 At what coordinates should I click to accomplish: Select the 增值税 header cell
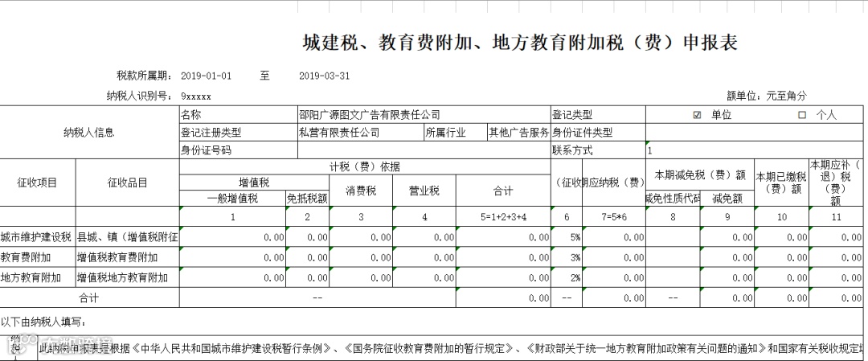(254, 183)
